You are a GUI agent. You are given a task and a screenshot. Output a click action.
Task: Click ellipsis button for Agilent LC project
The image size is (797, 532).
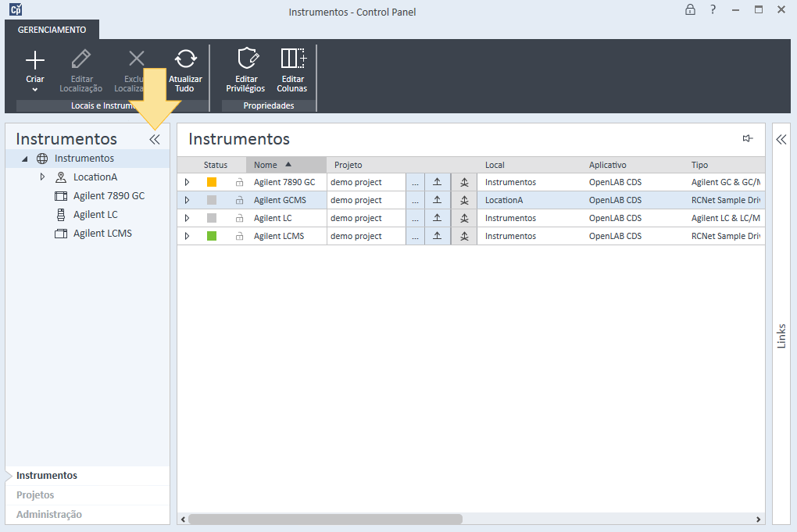click(415, 218)
